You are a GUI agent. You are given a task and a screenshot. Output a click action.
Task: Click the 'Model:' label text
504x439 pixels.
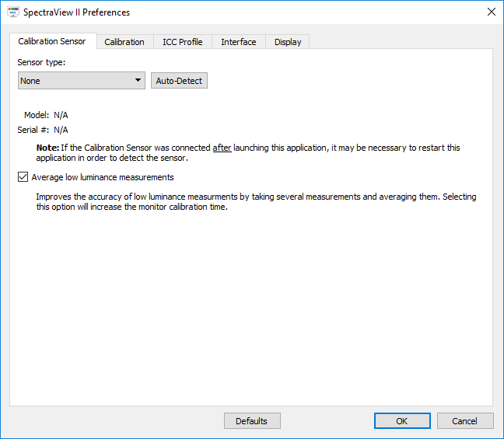click(x=37, y=115)
